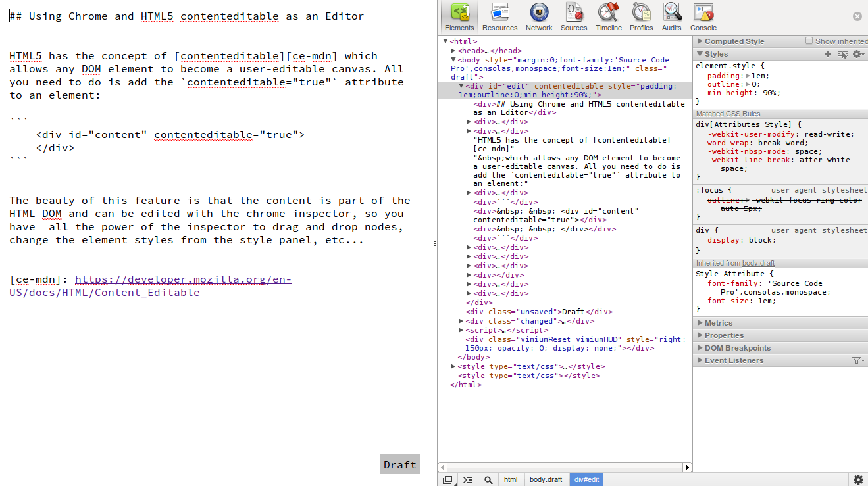Select the empty style type="text/css" node
The image size is (868, 486).
pos(529,376)
